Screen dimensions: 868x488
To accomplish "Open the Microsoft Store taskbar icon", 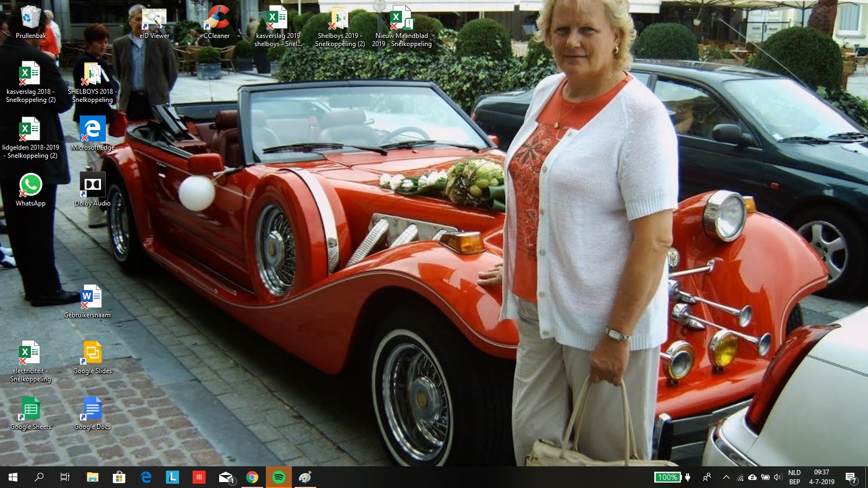I will pyautogui.click(x=119, y=477).
